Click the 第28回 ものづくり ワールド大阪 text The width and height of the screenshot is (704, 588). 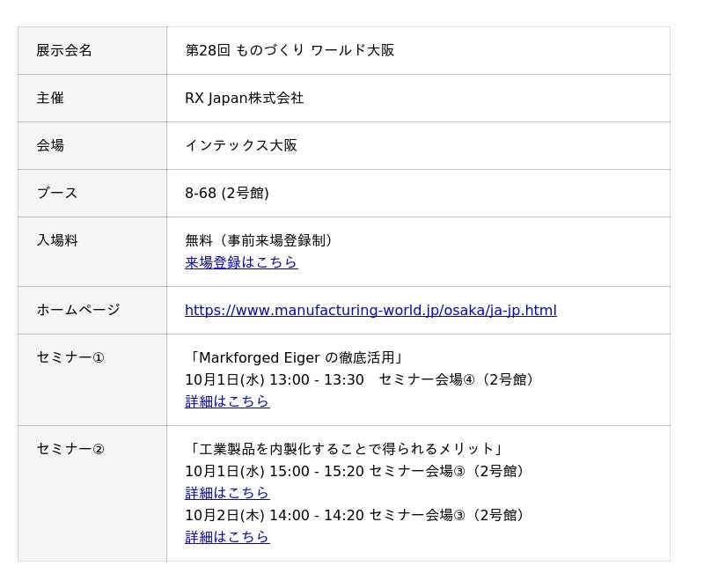pyautogui.click(x=290, y=50)
